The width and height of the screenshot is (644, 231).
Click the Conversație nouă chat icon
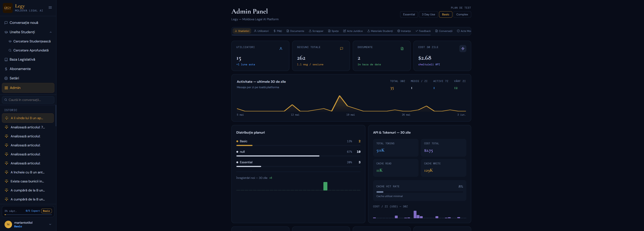(x=6, y=23)
